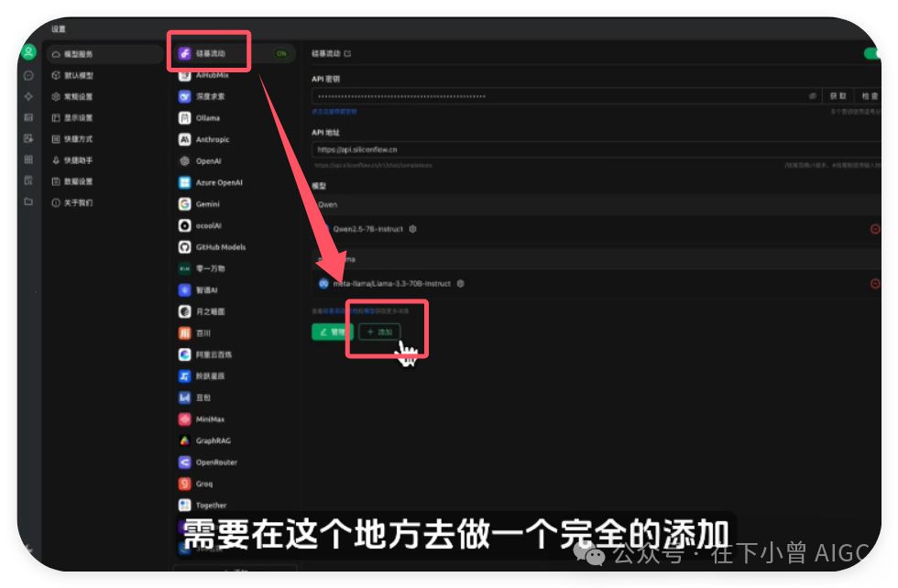Select the 零一万物 provider icon
The image size is (898, 588).
coord(184,268)
